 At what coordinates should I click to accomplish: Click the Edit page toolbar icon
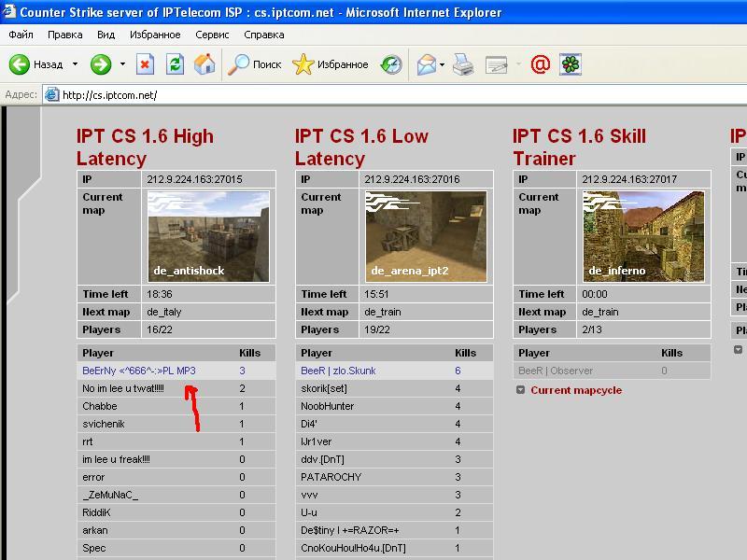click(497, 64)
